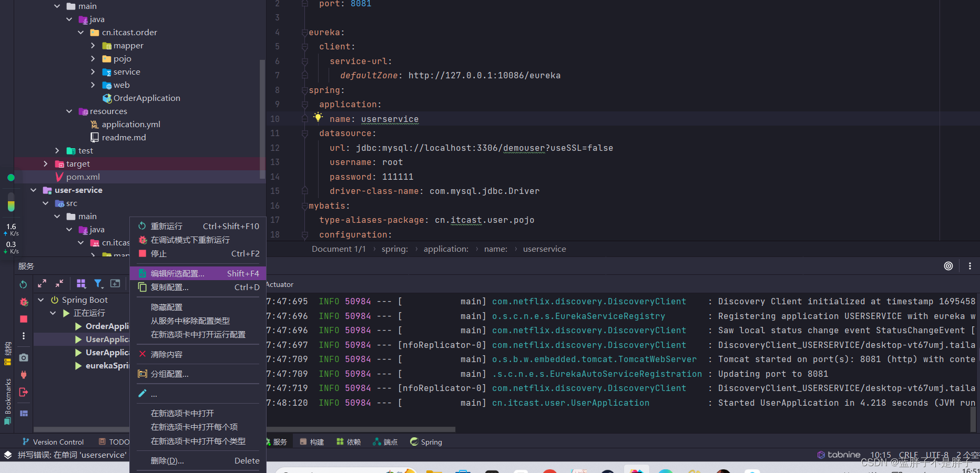Choose 隐藏配置 from the context menu

coord(198,307)
